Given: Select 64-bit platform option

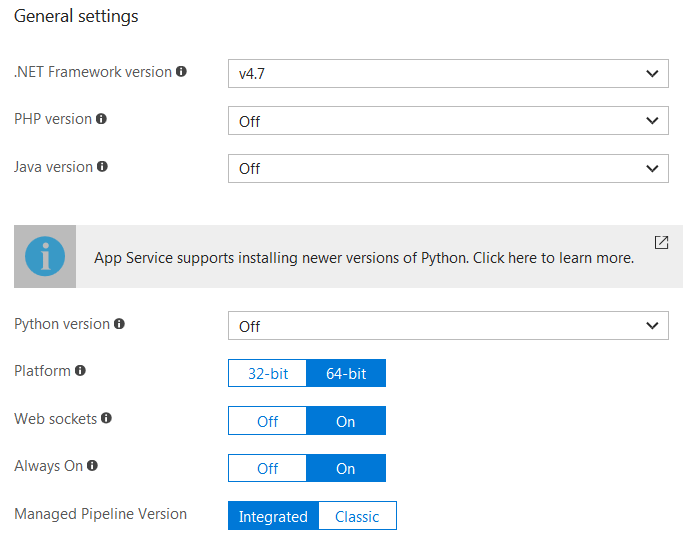Looking at the screenshot, I should (346, 373).
